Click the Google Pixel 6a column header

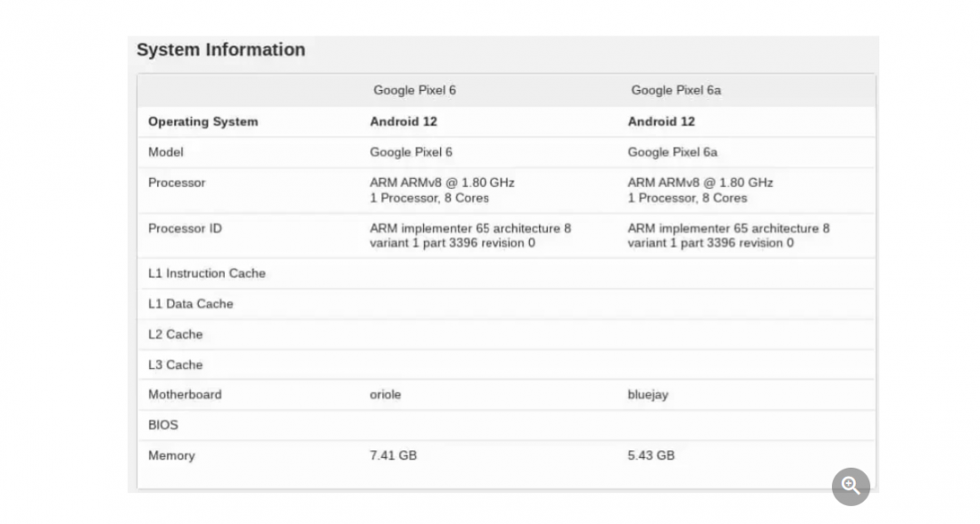tap(676, 90)
